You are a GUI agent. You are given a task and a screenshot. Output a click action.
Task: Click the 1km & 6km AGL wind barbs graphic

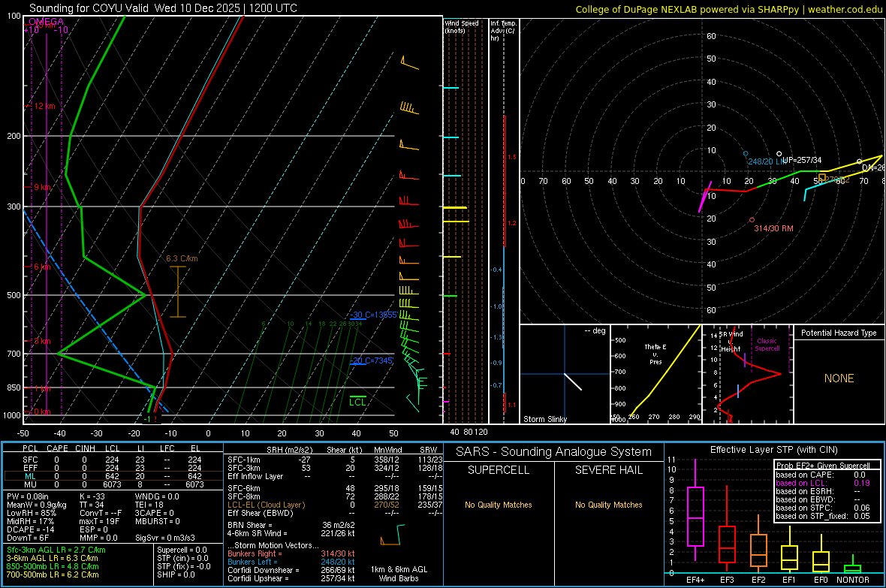[x=393, y=535]
